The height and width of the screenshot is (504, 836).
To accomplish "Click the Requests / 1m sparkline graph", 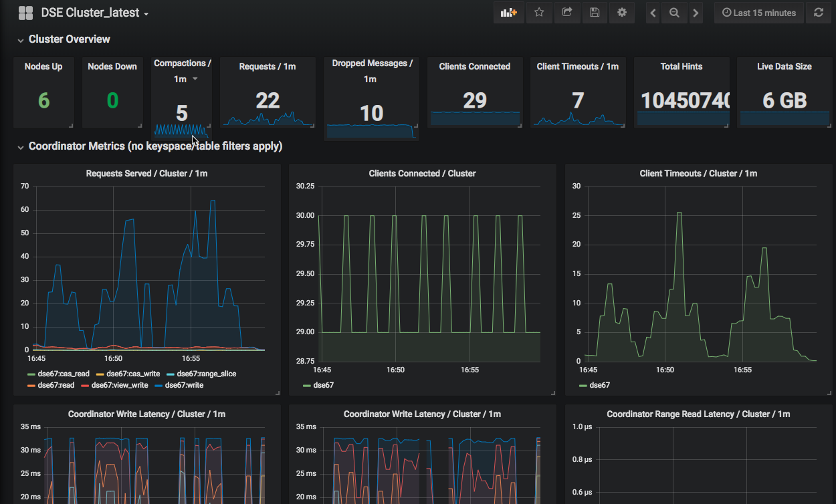I will point(268,119).
